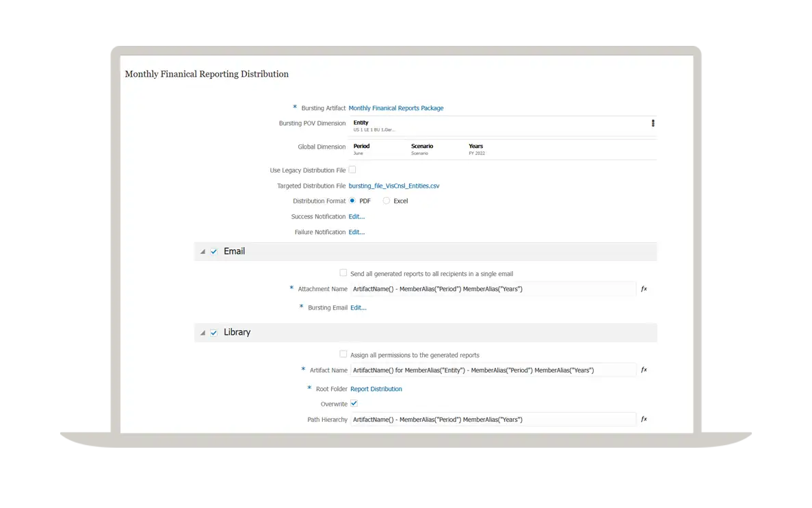Check send all reports in a single email
The image size is (812, 508).
(343, 272)
